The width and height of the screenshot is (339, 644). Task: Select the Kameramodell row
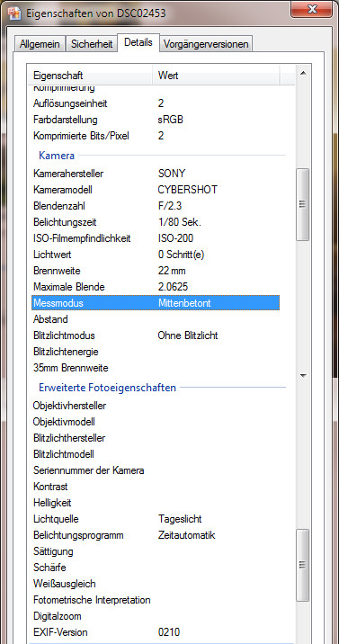156,190
